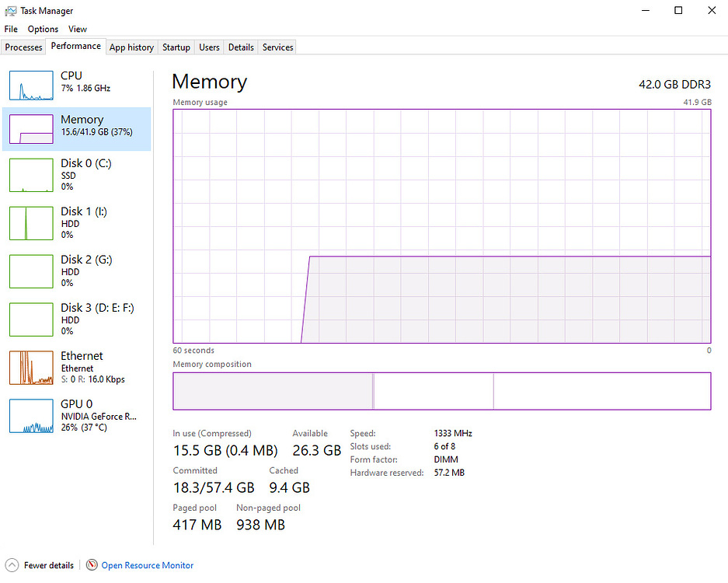Click the Memory usage sidebar thumbnail

coord(30,129)
